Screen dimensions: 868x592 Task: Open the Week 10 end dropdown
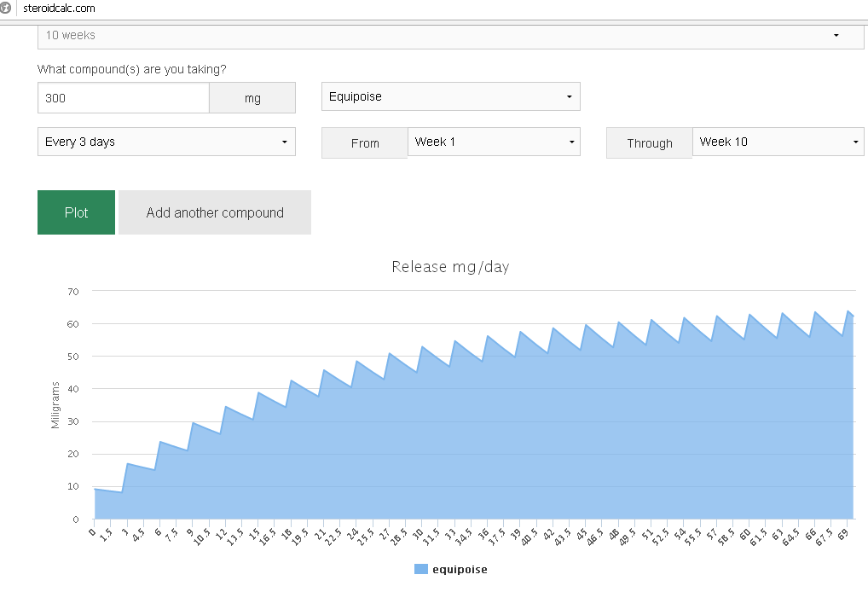pos(778,142)
